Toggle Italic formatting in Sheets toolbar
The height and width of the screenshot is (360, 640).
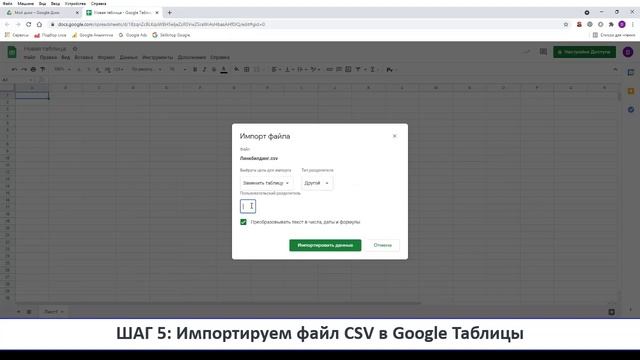coord(204,69)
